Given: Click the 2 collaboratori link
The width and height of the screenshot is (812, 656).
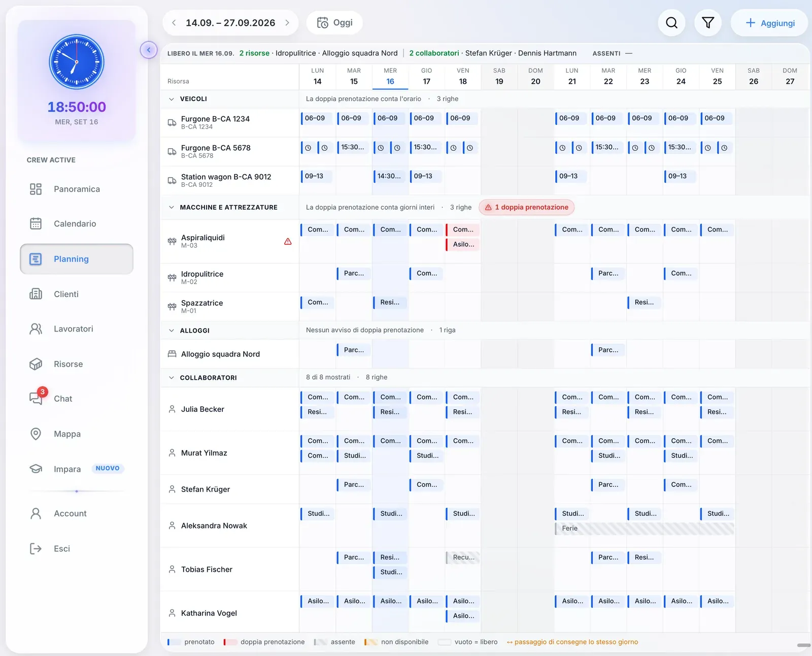Looking at the screenshot, I should click(x=434, y=53).
